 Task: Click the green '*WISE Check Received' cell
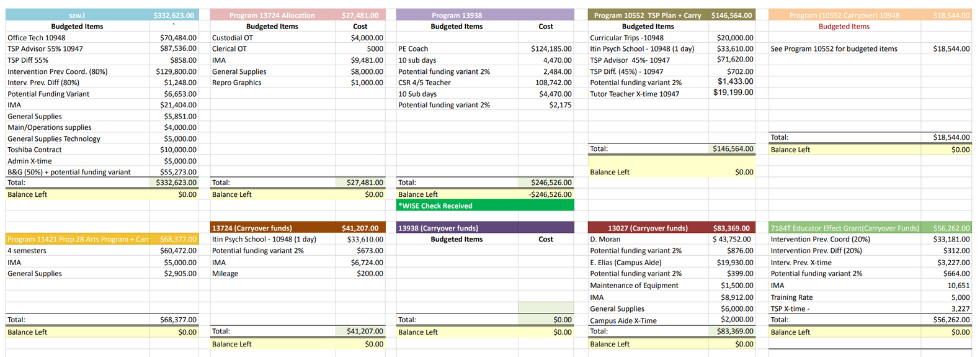(485, 206)
